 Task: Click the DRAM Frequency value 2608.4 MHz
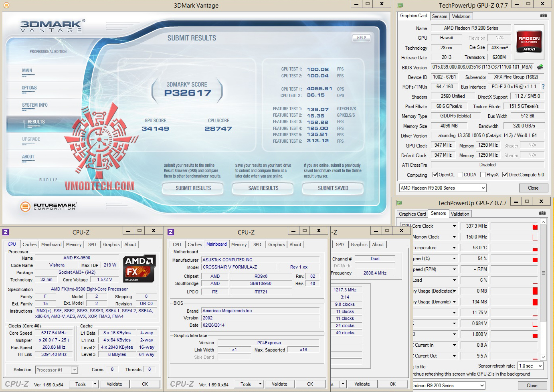click(375, 273)
